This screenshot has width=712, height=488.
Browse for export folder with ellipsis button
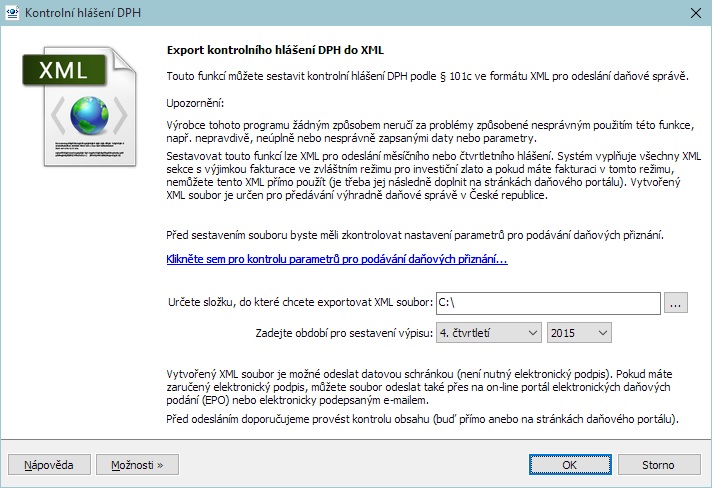[676, 303]
